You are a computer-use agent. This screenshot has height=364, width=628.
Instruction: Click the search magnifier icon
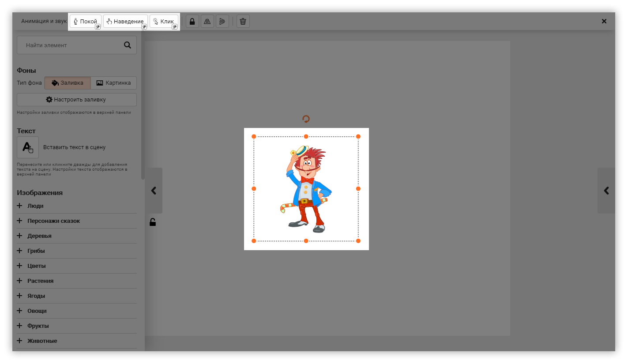tap(128, 45)
